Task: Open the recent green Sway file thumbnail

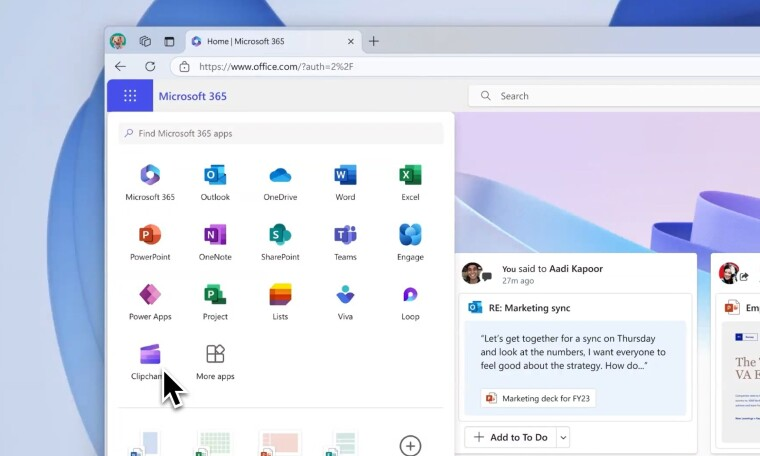Action: coord(341,443)
